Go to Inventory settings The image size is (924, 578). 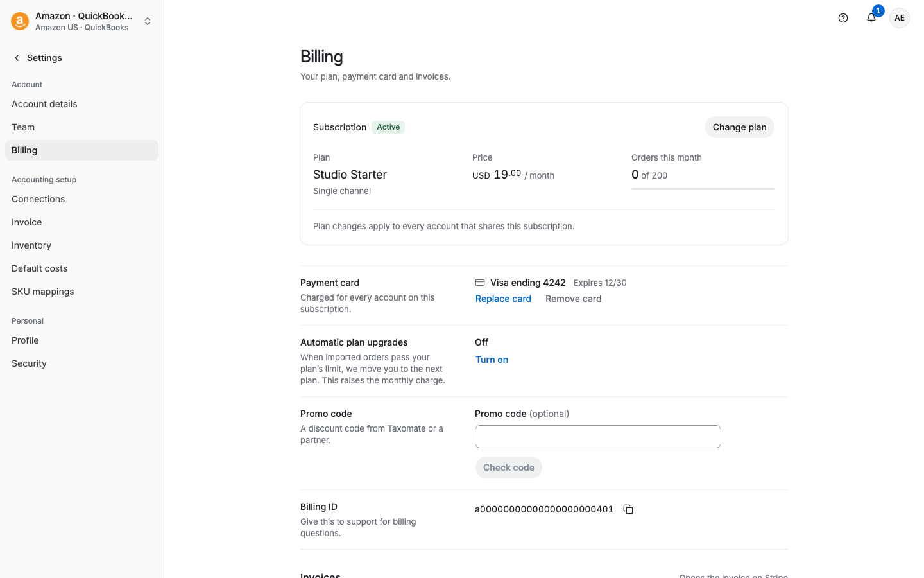click(x=81, y=245)
